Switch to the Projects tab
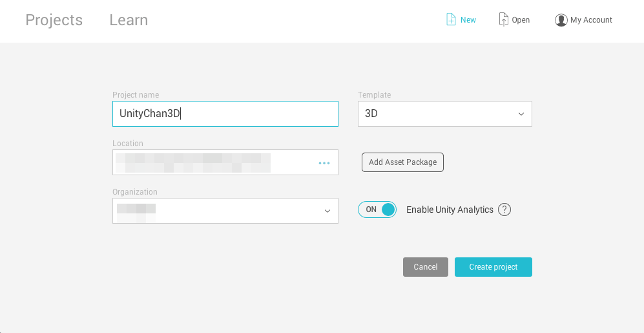Viewport: 644px width, 333px height. tap(54, 20)
